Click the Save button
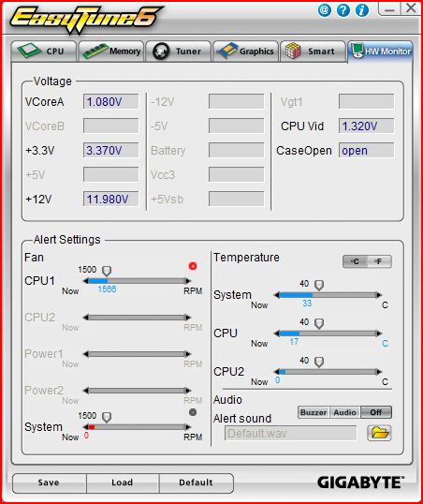Viewport: 423px width, 504px height. tap(50, 482)
